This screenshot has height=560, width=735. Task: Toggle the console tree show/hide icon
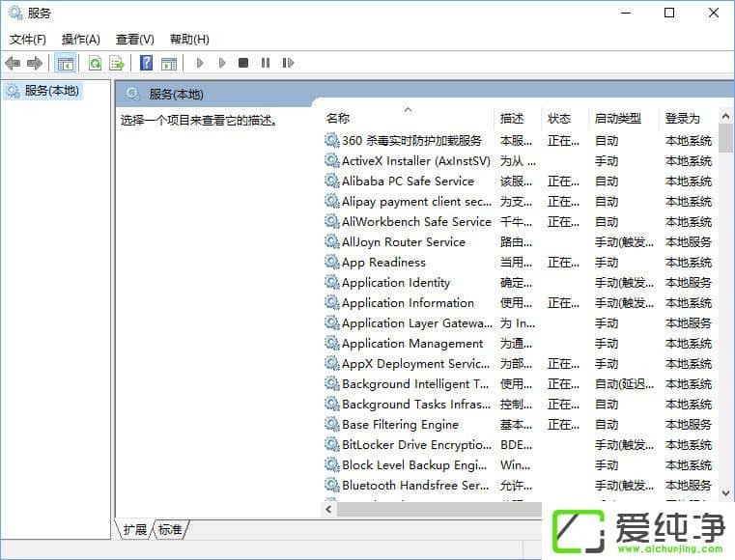(x=66, y=63)
